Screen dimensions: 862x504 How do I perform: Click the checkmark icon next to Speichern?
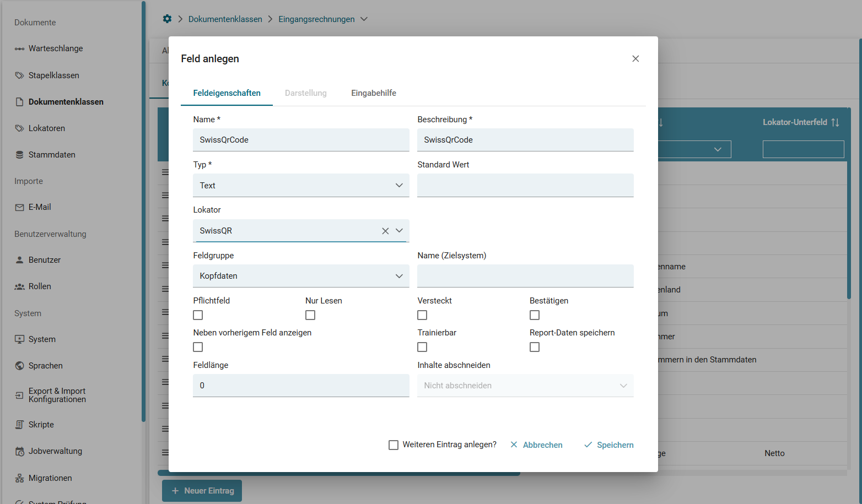click(588, 445)
